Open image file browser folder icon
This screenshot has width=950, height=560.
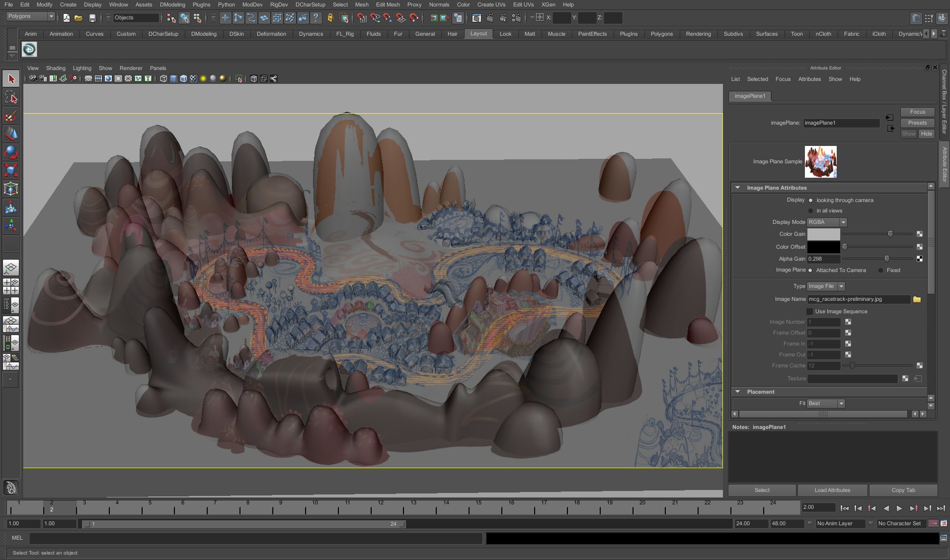tap(917, 299)
